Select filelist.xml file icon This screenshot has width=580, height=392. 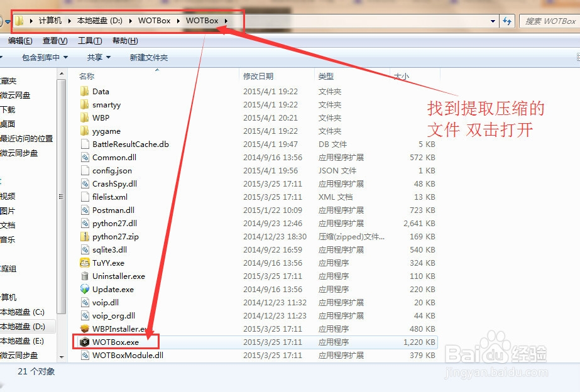tap(85, 197)
